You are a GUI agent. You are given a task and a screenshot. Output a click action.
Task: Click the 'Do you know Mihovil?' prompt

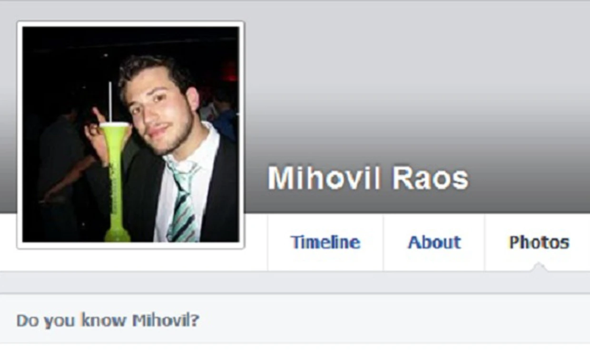[x=108, y=320]
